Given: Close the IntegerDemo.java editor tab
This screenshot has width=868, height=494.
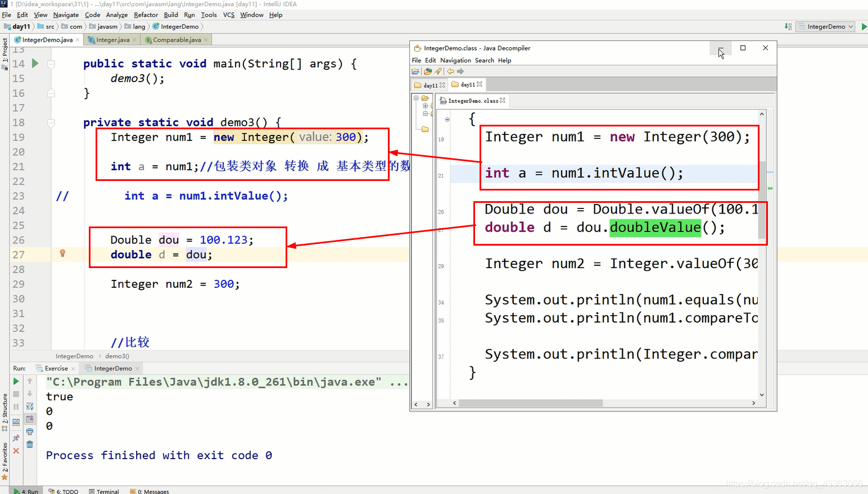Looking at the screenshot, I should click(78, 40).
